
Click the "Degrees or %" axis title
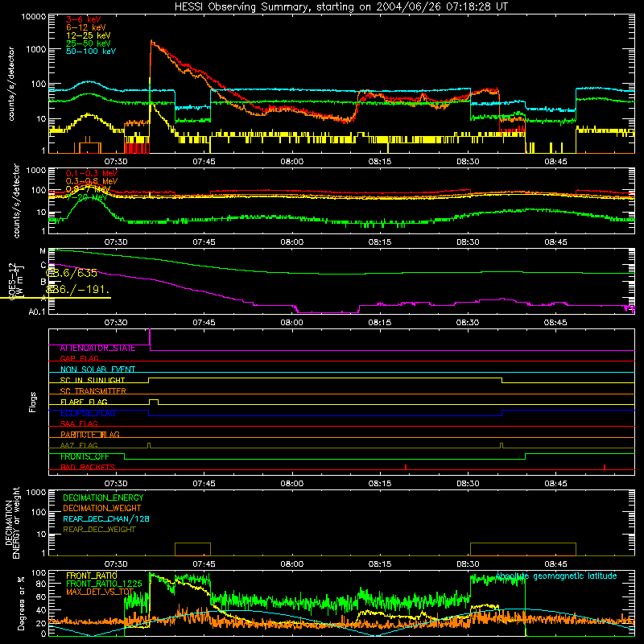click(x=21, y=603)
